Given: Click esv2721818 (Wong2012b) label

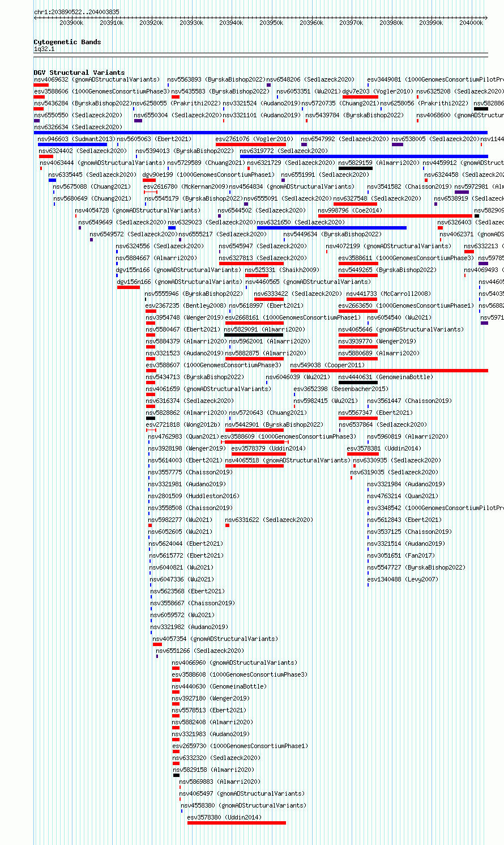Looking at the screenshot, I should (183, 424).
